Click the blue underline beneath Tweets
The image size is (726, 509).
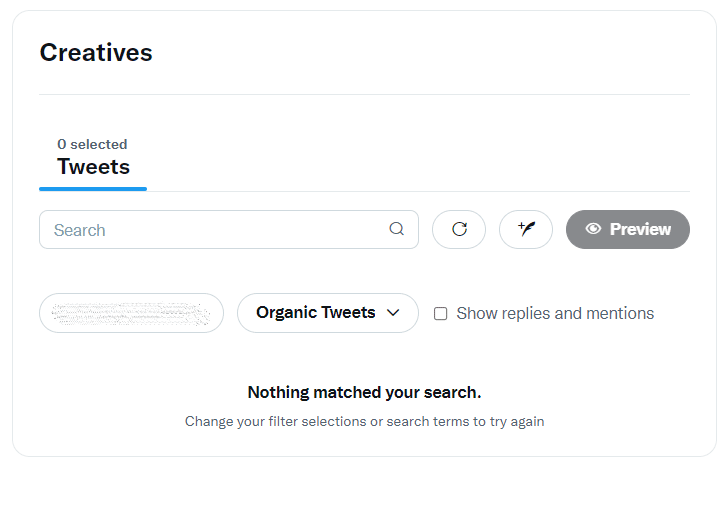click(93, 189)
